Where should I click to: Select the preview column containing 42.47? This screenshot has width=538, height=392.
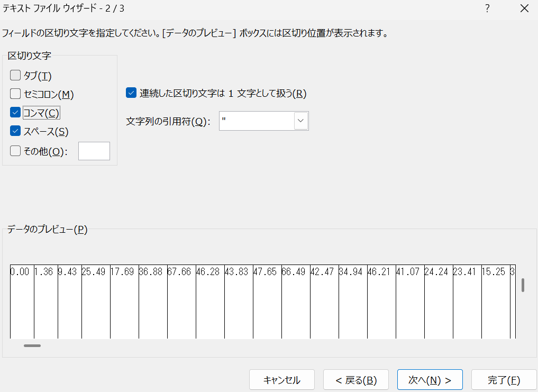pos(325,302)
